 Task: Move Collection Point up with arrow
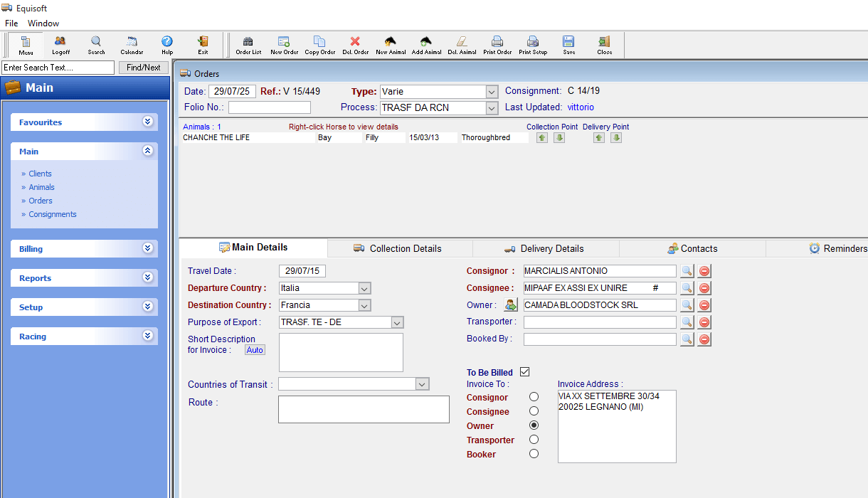(542, 138)
